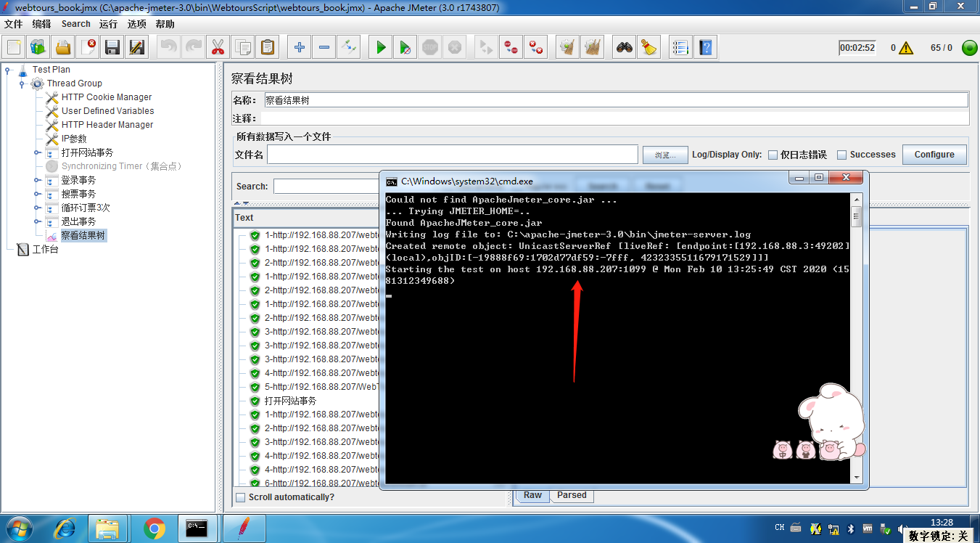Expand the 打开网站事务 node handle in the tree
Image resolution: width=980 pixels, height=543 pixels.
tap(37, 153)
